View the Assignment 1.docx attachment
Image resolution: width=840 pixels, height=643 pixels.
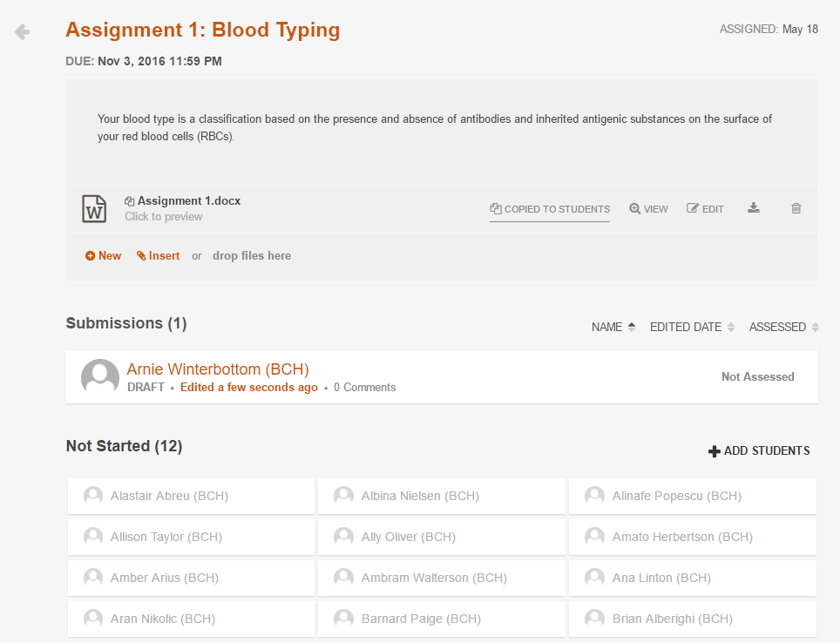(x=648, y=209)
